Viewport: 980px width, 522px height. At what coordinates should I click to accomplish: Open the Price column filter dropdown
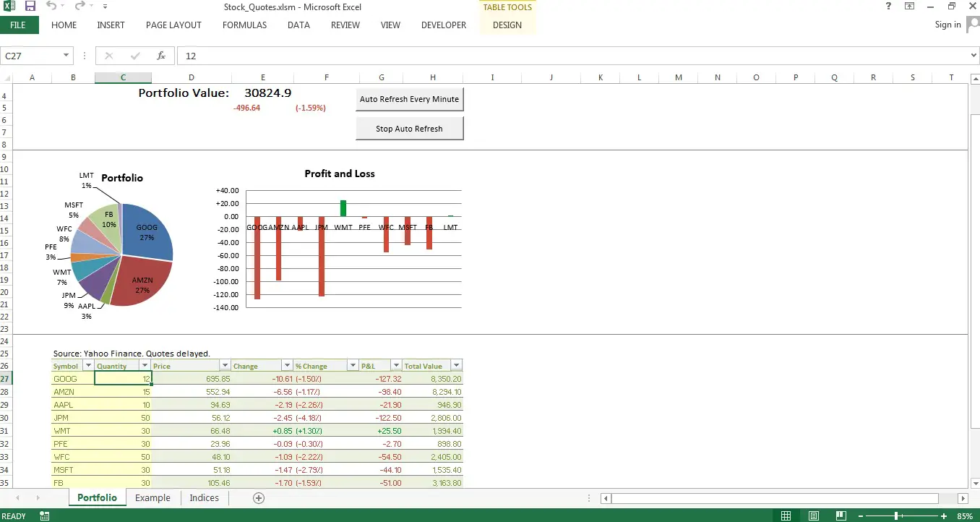[225, 366]
